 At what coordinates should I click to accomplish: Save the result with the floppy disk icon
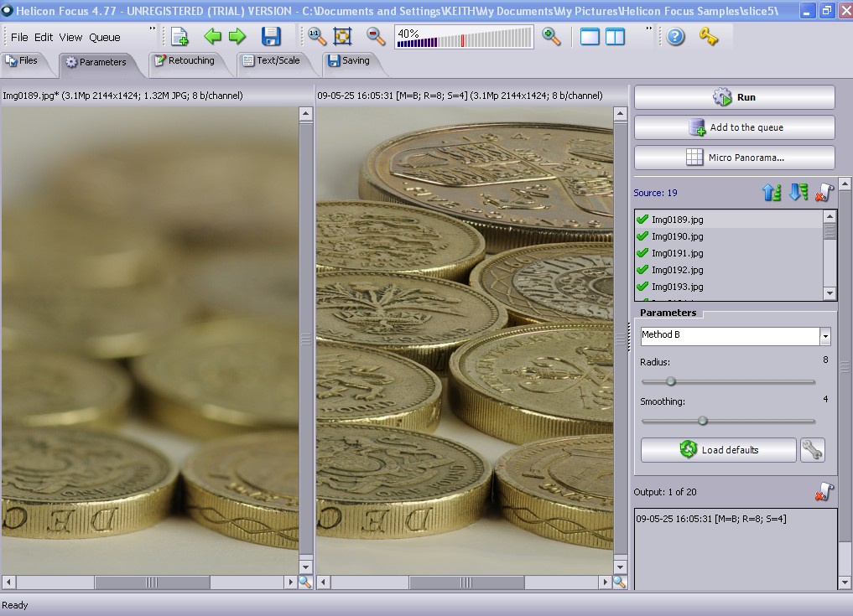click(x=271, y=36)
